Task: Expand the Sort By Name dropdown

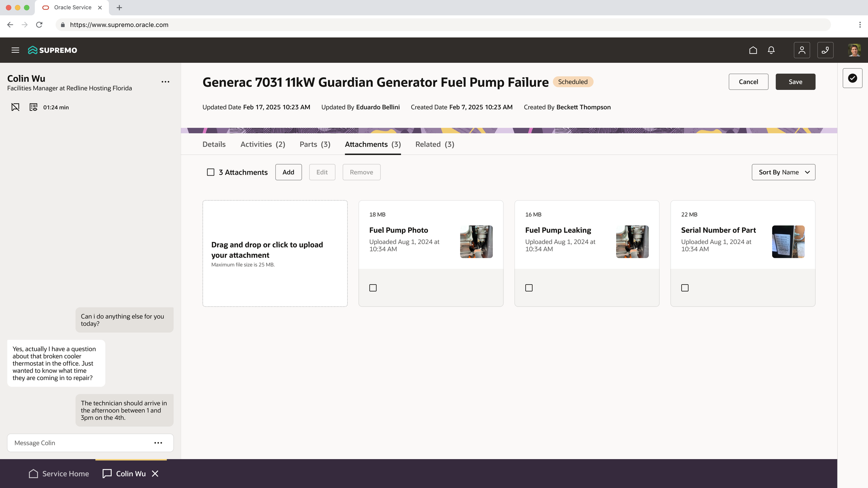Action: 783,172
